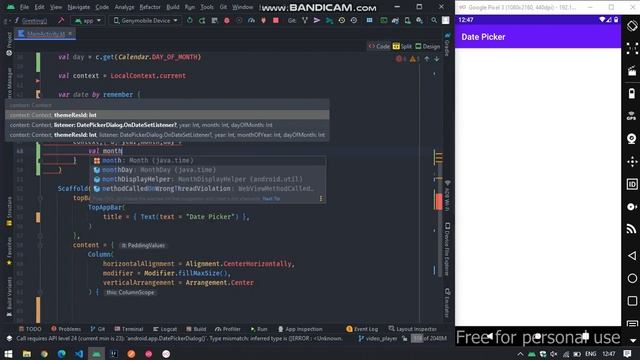The height and width of the screenshot is (360, 640).
Task: Click Genymotion webcam capture icon
Action: point(632,139)
